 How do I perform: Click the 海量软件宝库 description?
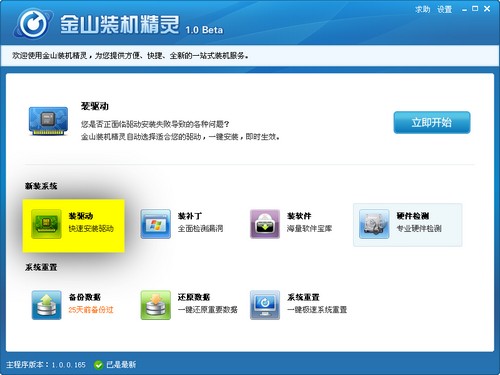tap(309, 229)
